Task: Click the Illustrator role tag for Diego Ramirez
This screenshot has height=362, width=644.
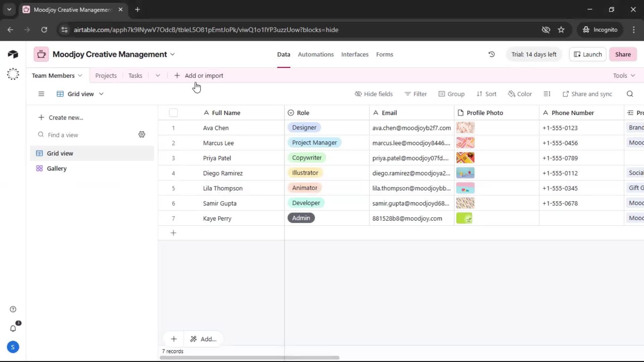Action: pyautogui.click(x=305, y=173)
